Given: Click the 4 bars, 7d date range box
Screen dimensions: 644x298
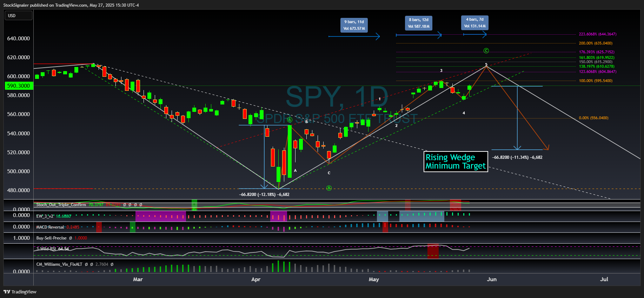Looking at the screenshot, I should click(x=474, y=22).
